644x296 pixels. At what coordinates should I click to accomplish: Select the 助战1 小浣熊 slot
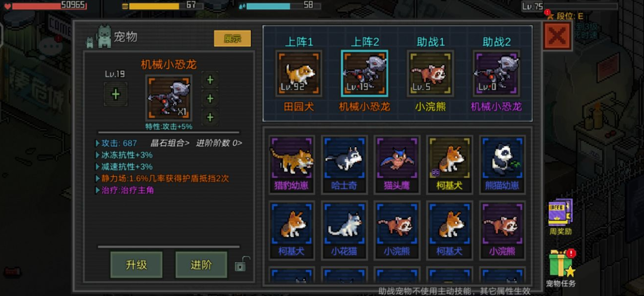point(430,73)
